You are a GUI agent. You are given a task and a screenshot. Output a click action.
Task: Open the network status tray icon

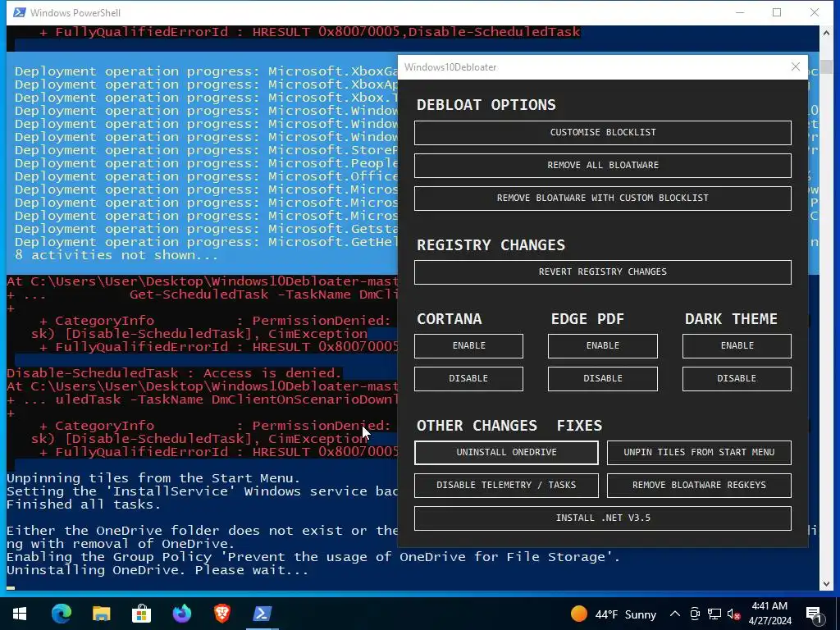click(714, 614)
